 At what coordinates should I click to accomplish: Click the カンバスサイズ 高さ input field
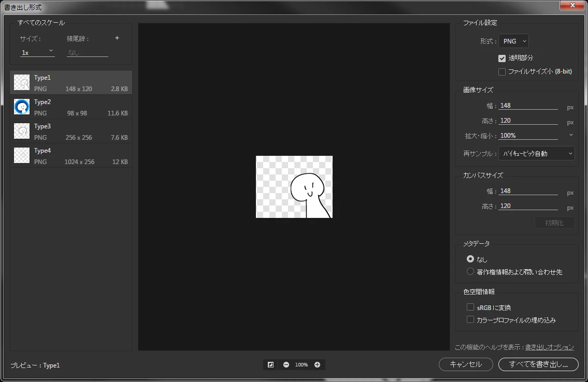point(528,206)
